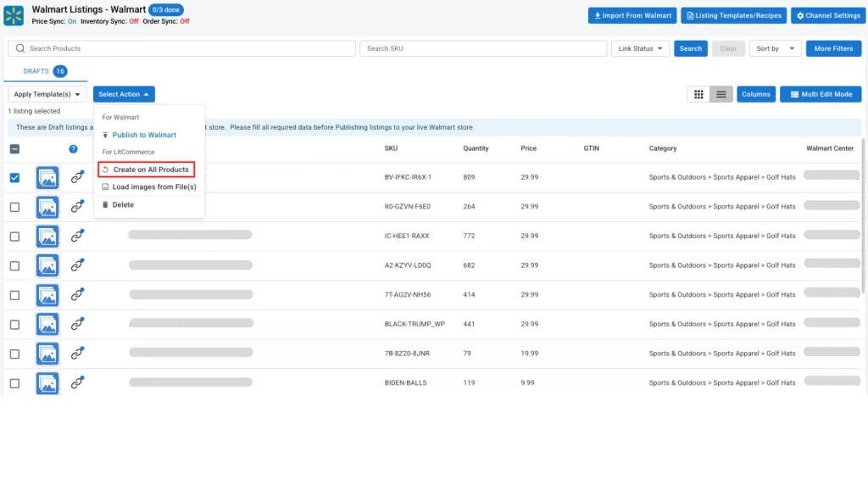The image size is (868, 496).
Task: Click the search magnifier icon in Search Products
Action: [20, 48]
